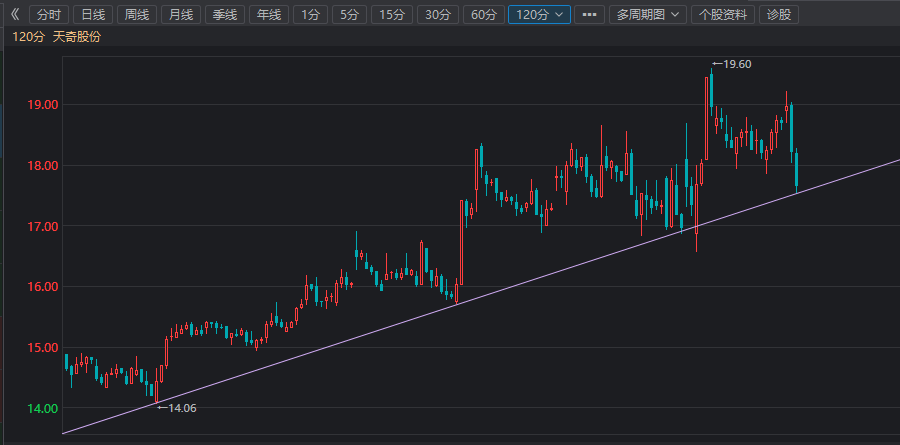Click the 19.60 high price marker
Screen dimensions: 900x445
tap(732, 64)
